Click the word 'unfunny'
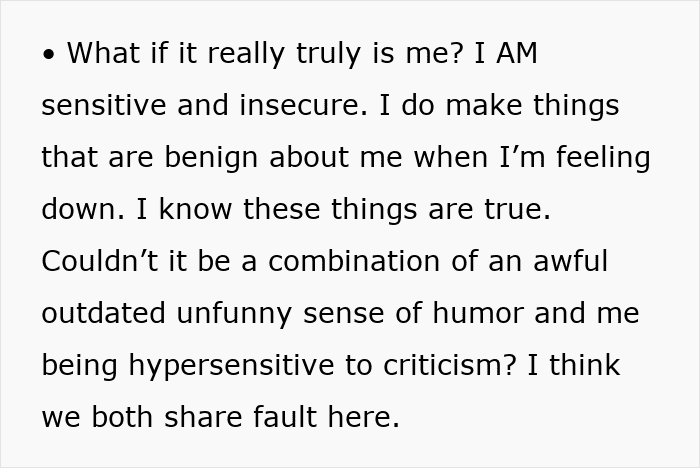Viewport: 700px width, 468px height. pyautogui.click(x=234, y=314)
